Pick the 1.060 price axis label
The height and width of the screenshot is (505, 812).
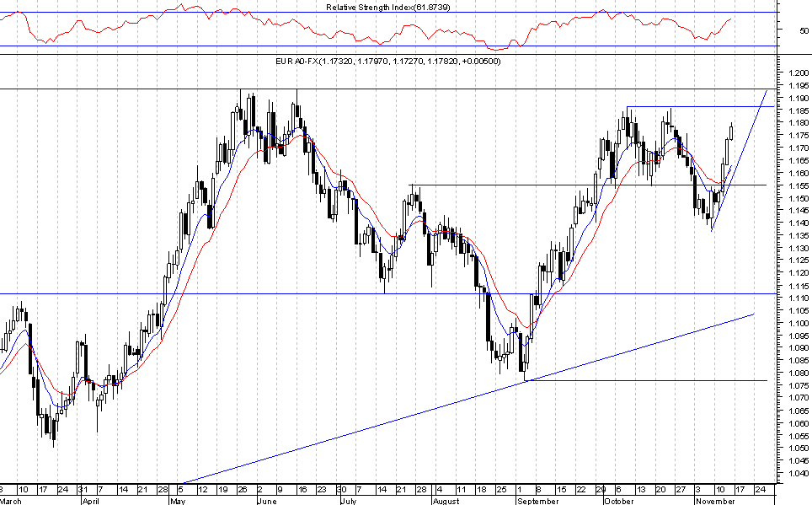(799, 423)
